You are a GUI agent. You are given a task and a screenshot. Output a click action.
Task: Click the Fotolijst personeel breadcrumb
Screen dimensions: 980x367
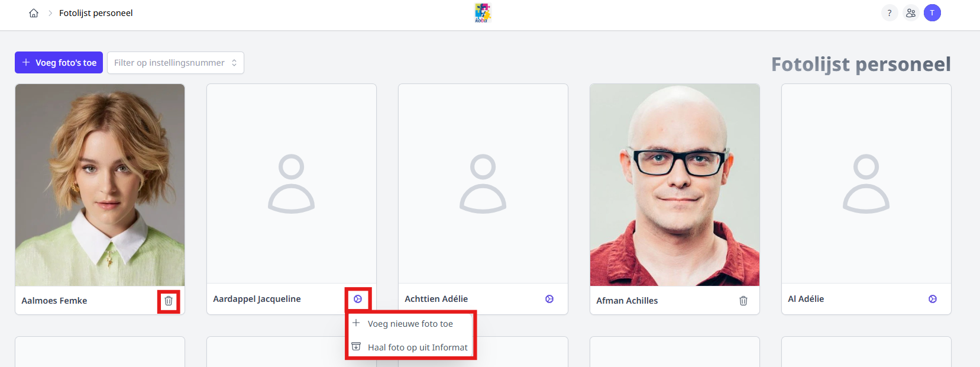(x=96, y=13)
